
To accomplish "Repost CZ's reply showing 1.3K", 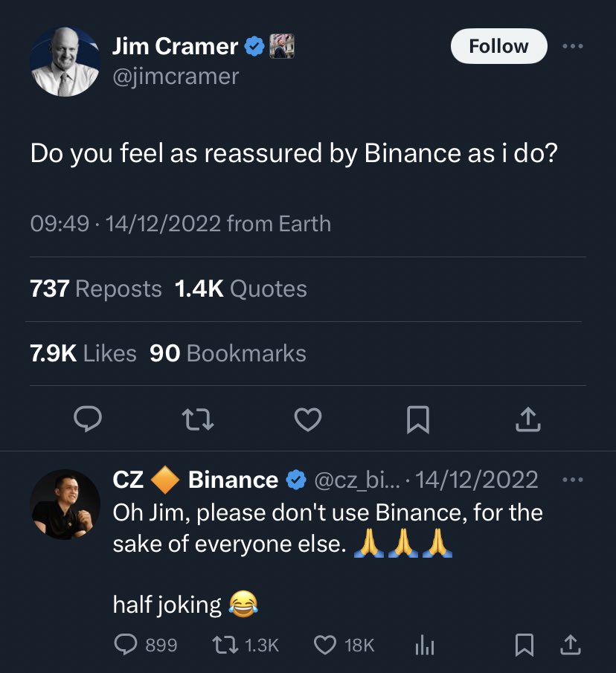I will click(x=246, y=645).
